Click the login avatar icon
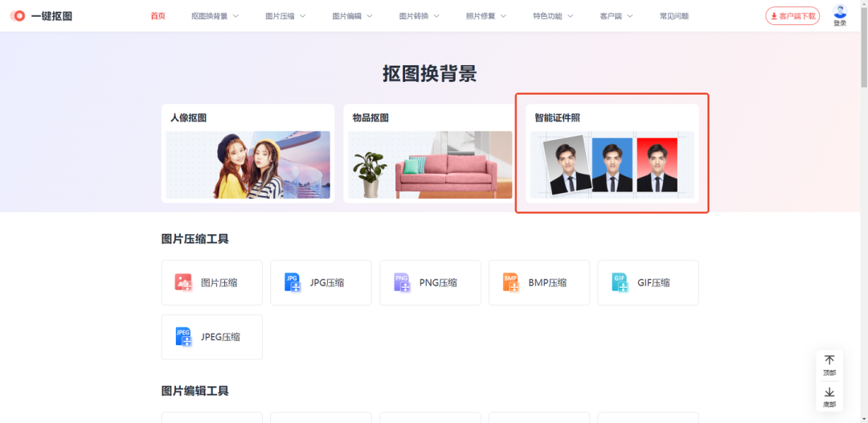Screen dimensions: 868x423 point(840,11)
